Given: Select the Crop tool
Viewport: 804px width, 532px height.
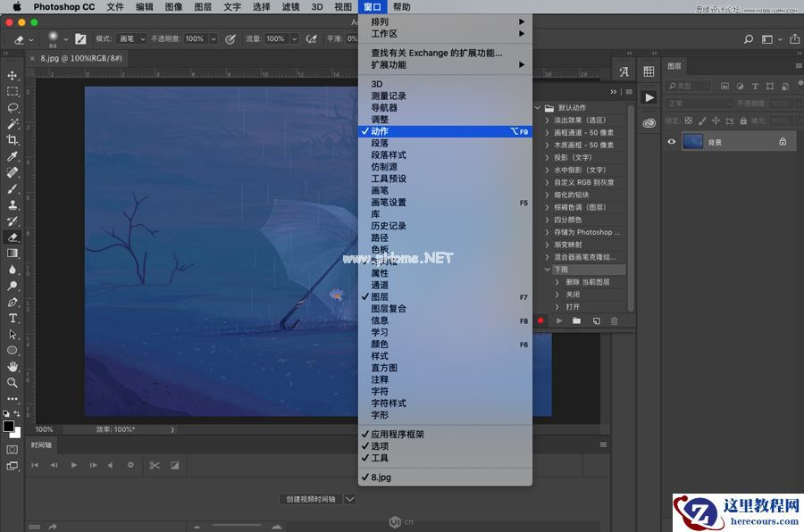Looking at the screenshot, I should [x=13, y=140].
